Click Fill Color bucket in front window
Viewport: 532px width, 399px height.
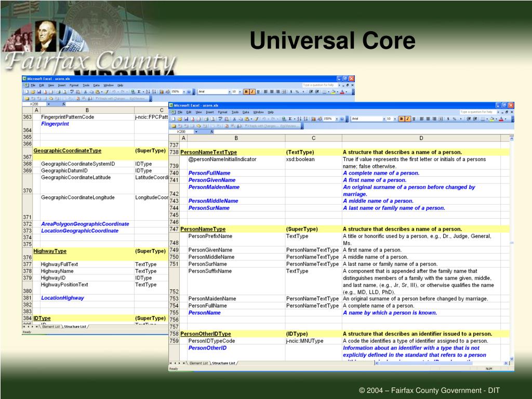coord(492,119)
